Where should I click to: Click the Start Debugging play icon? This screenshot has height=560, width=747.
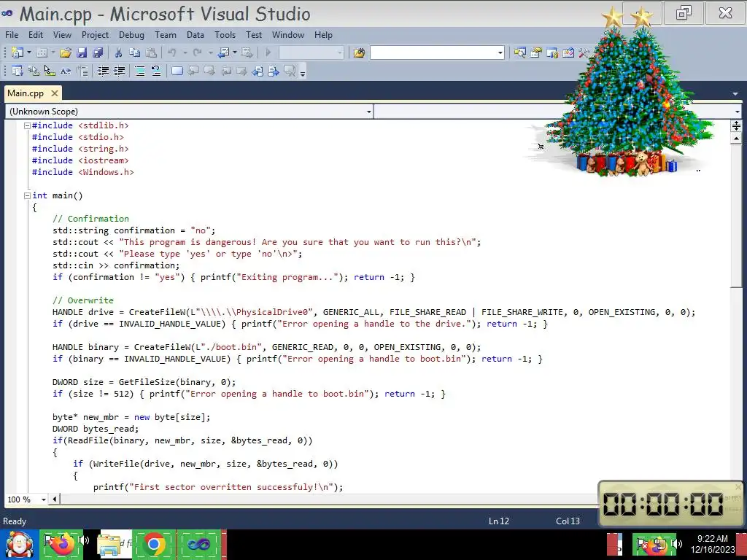(268, 52)
